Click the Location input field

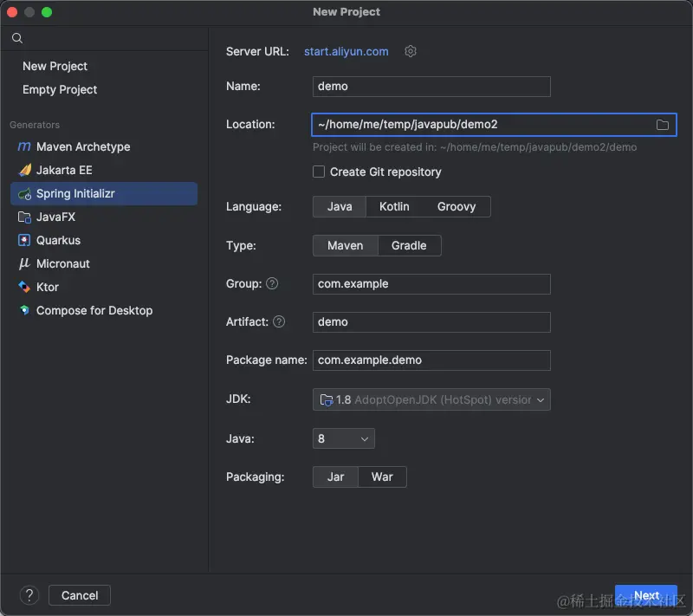click(x=494, y=125)
